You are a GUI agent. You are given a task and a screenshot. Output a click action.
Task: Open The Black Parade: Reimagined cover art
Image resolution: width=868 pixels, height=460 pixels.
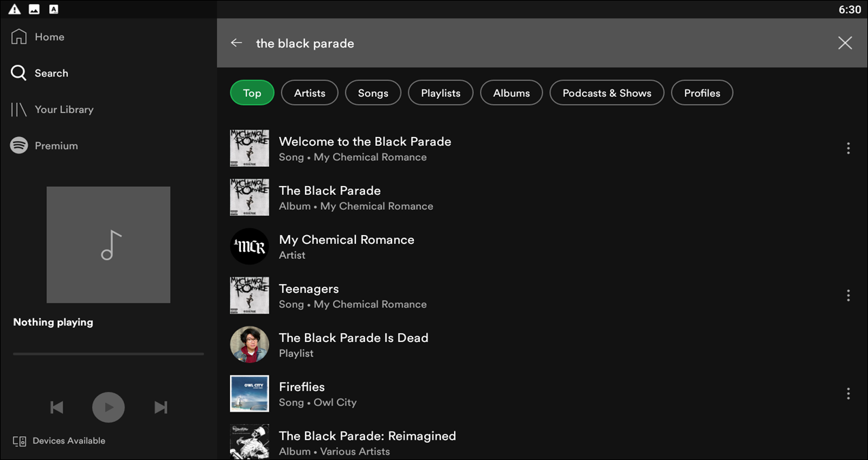tap(249, 442)
